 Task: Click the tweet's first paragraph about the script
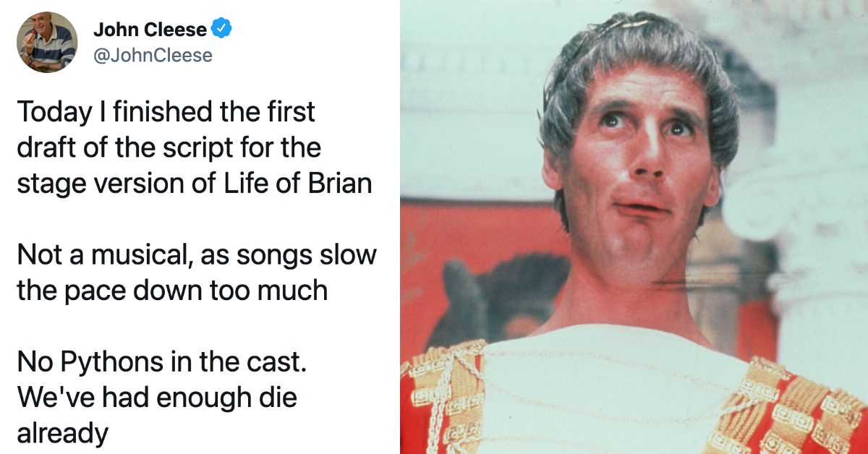point(194,147)
